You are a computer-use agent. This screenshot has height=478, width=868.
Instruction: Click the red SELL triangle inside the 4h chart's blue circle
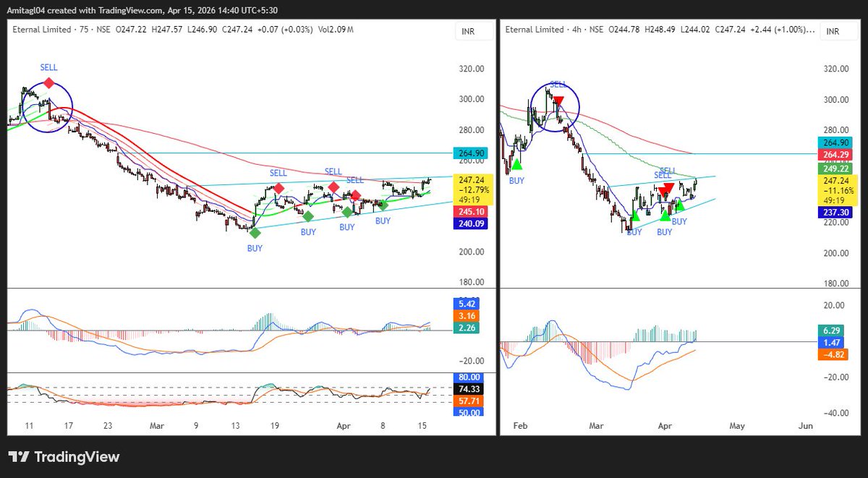click(x=558, y=101)
